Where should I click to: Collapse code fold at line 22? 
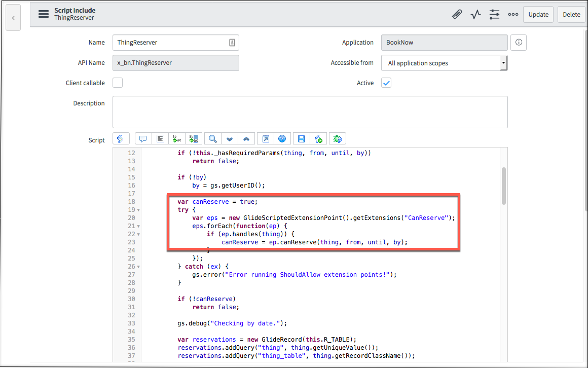pyautogui.click(x=139, y=235)
